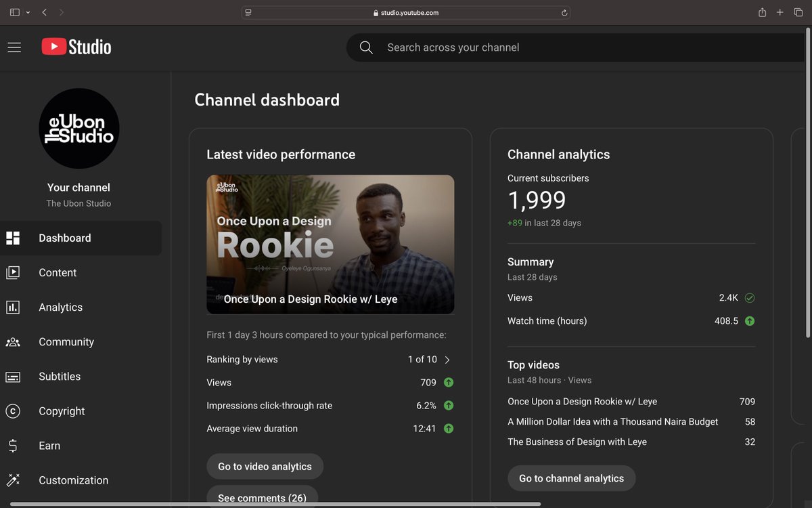Image resolution: width=812 pixels, height=508 pixels.
Task: Expand the new tab options in toolbar
Action: pyautogui.click(x=780, y=12)
